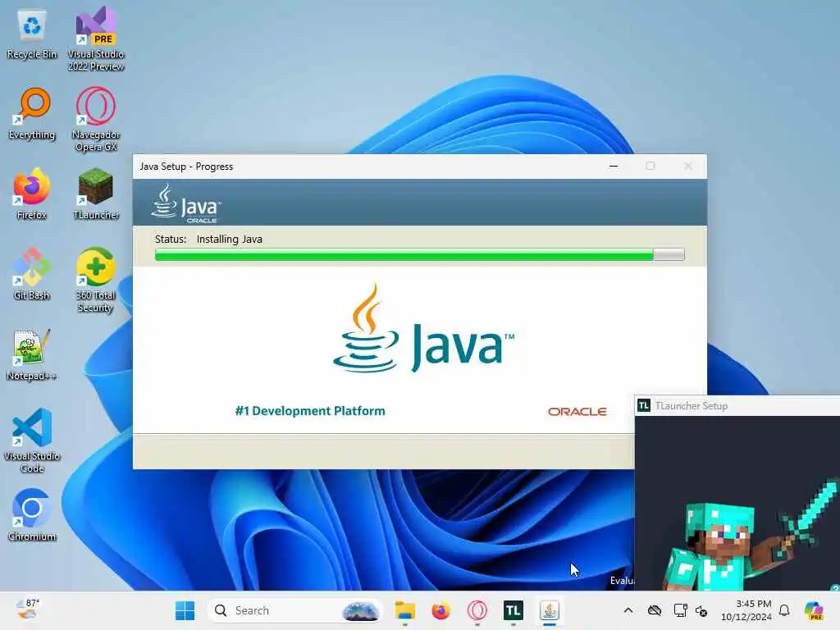Switch to TLauncher taskbar icon
Screen dimensions: 840x630
514,610
